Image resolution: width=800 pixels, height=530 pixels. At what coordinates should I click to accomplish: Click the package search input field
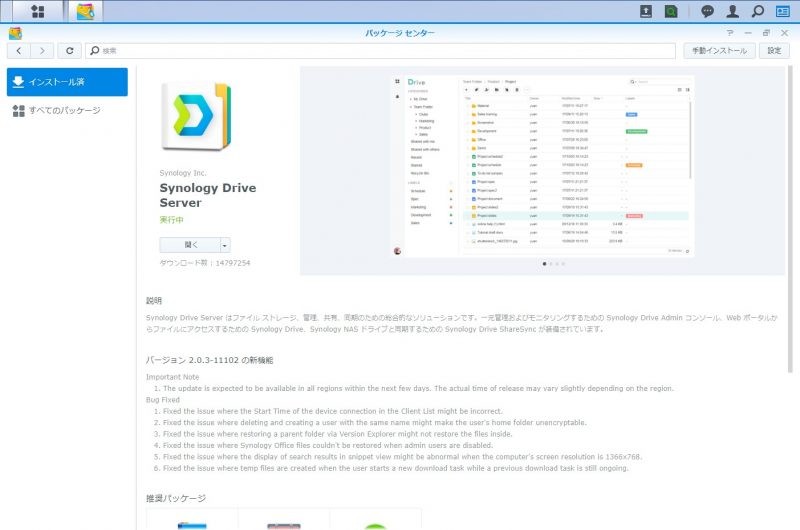pos(380,50)
